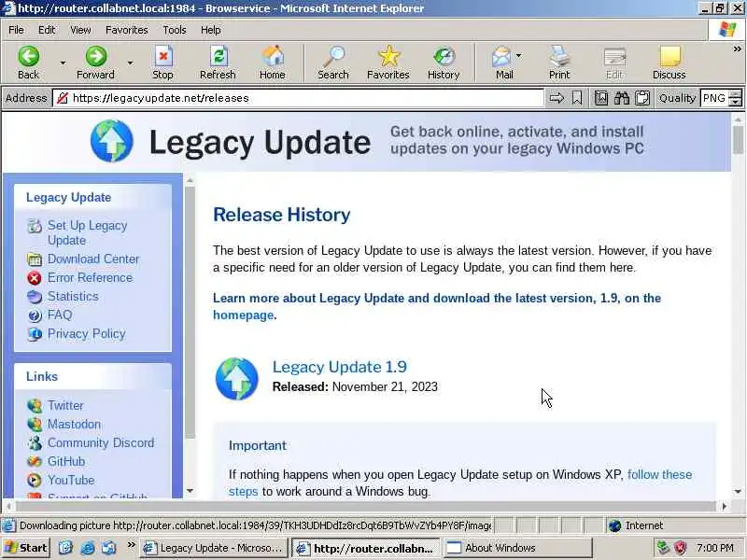Image resolution: width=747 pixels, height=560 pixels.
Task: Click the Download Center folder icon
Action: [x=35, y=259]
